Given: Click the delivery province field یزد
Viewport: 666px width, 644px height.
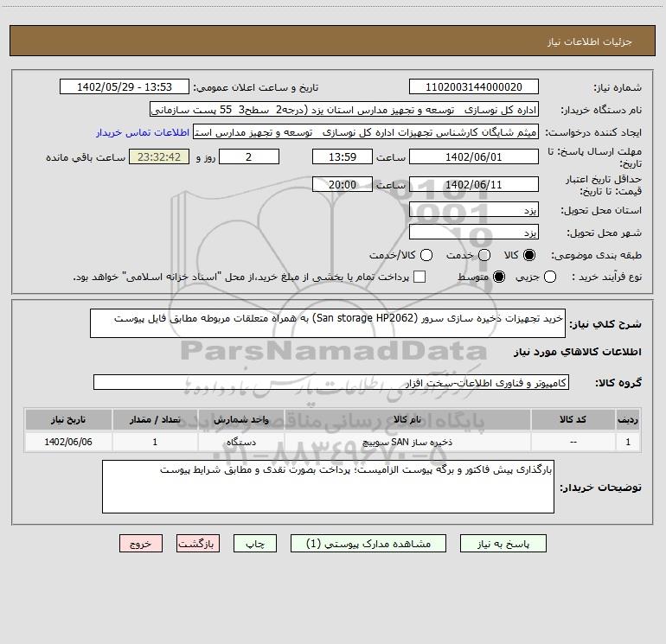Looking at the screenshot, I should pyautogui.click(x=474, y=210).
